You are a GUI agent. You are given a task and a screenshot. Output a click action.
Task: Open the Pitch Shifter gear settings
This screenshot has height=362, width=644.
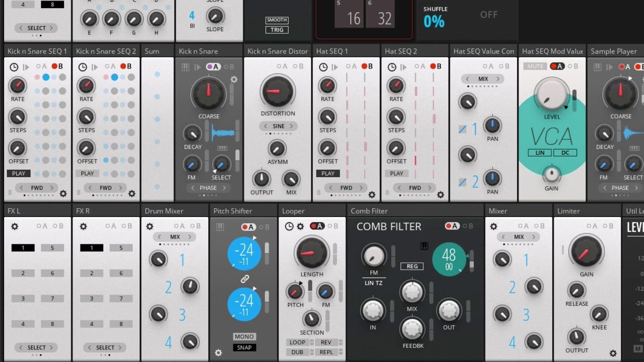point(218,353)
